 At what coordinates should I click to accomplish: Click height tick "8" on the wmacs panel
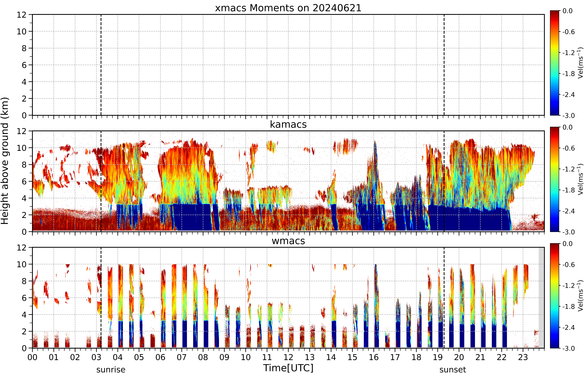coord(24,281)
